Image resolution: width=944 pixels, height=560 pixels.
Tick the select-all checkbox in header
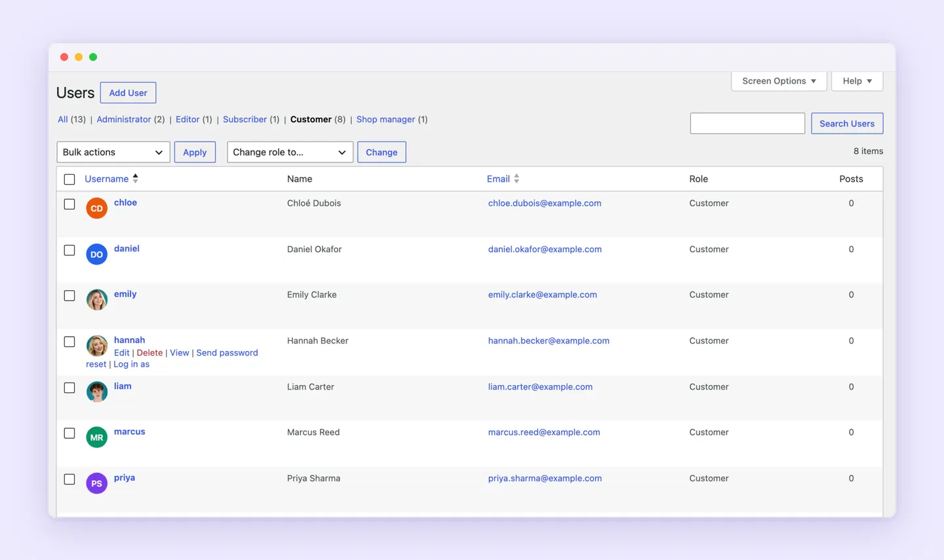click(69, 179)
